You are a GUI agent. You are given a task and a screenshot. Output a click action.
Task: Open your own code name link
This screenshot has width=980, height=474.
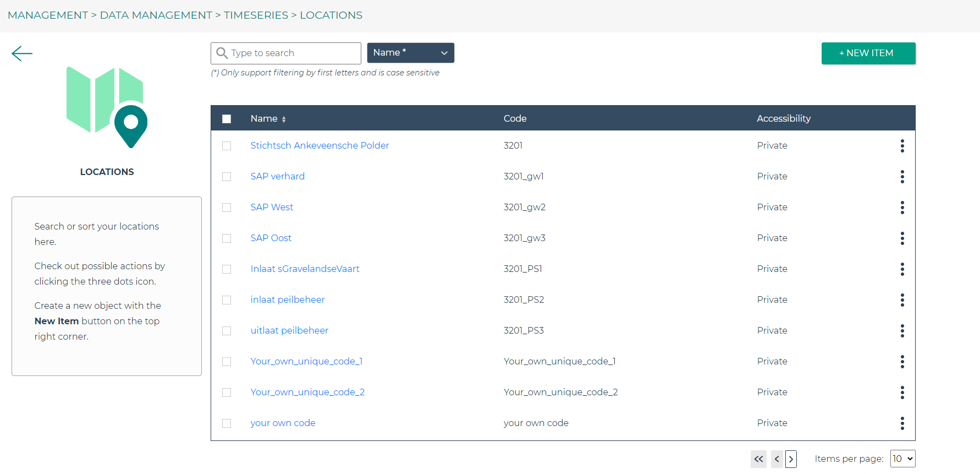tap(283, 423)
